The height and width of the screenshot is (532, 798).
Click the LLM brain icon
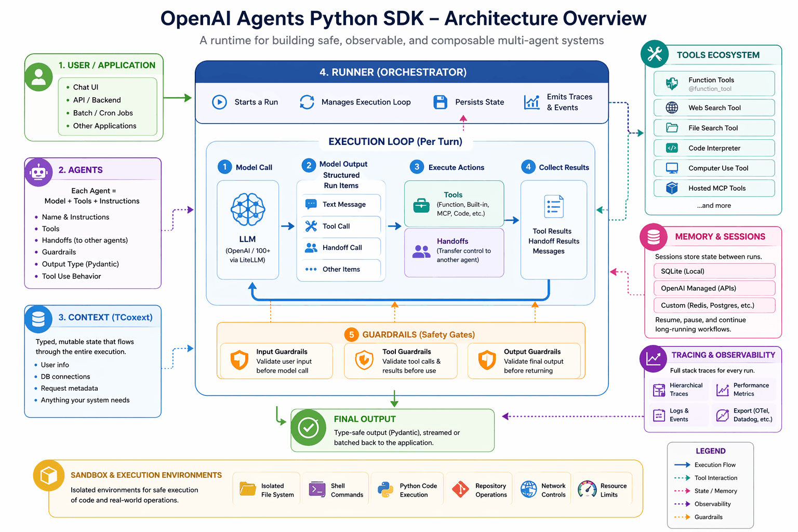(248, 210)
